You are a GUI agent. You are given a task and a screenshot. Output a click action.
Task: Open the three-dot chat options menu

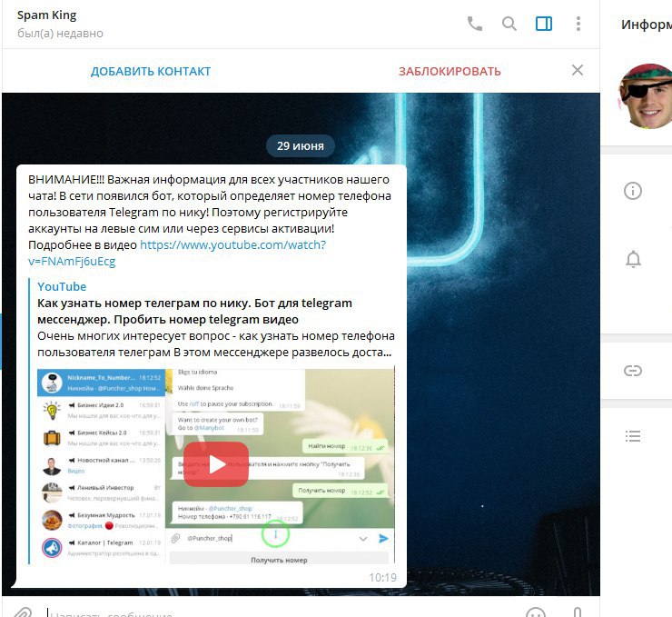[578, 24]
